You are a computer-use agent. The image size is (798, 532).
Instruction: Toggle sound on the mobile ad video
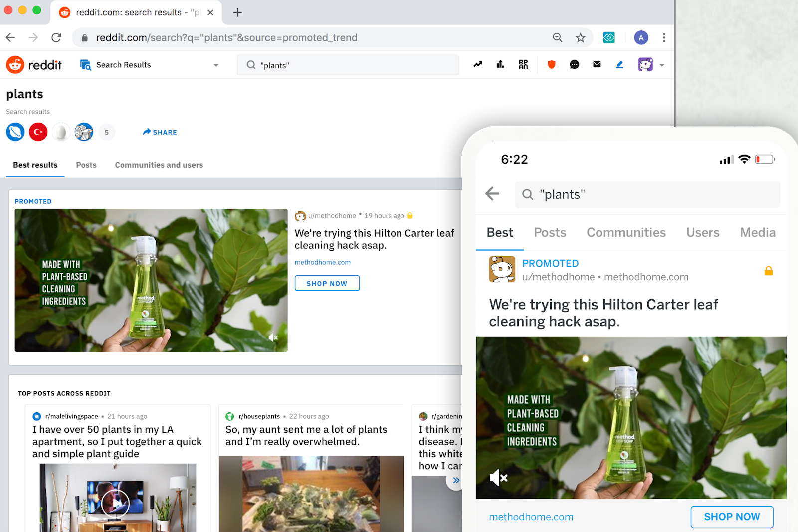[x=498, y=478]
